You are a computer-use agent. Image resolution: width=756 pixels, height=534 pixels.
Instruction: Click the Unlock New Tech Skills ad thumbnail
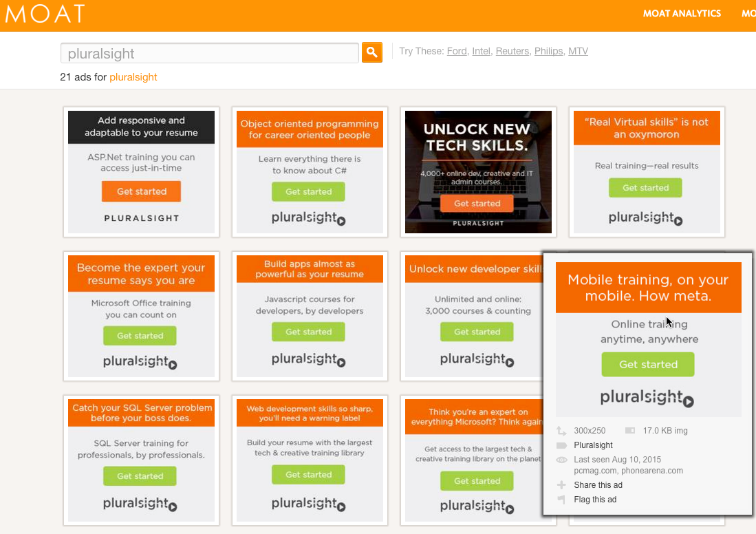[x=477, y=172]
